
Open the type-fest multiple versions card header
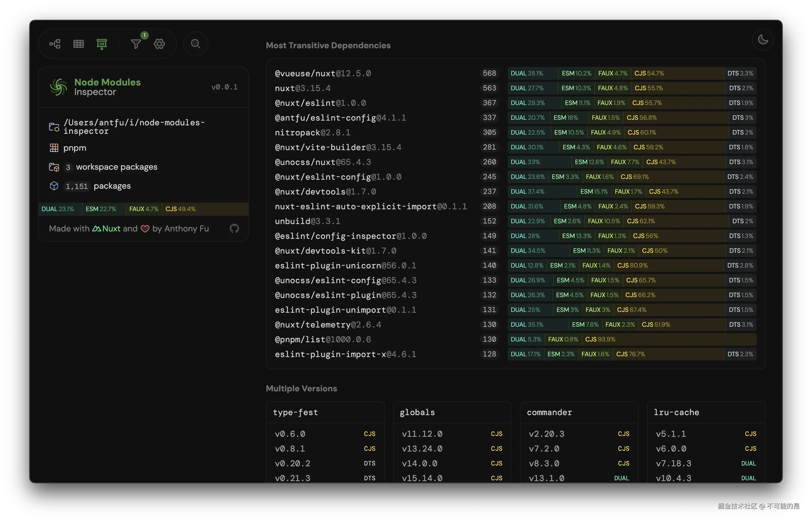click(295, 412)
